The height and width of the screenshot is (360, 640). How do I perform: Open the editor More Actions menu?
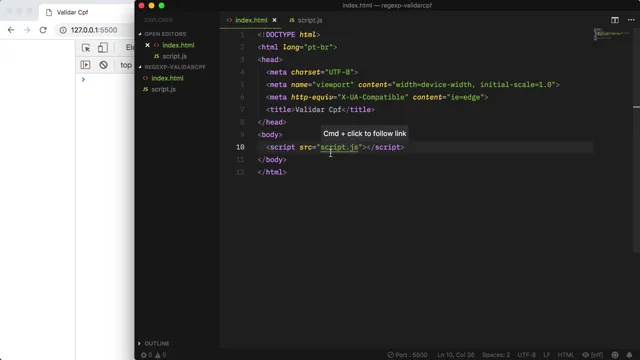(631, 20)
